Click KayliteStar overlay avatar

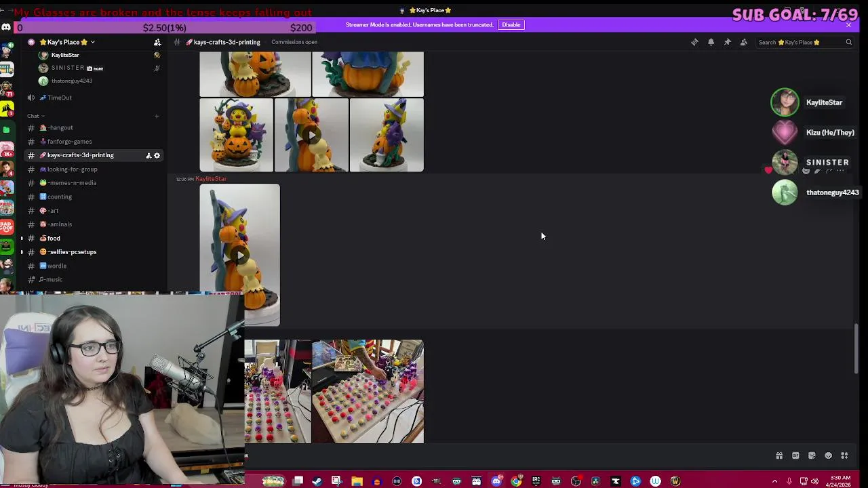[785, 102]
